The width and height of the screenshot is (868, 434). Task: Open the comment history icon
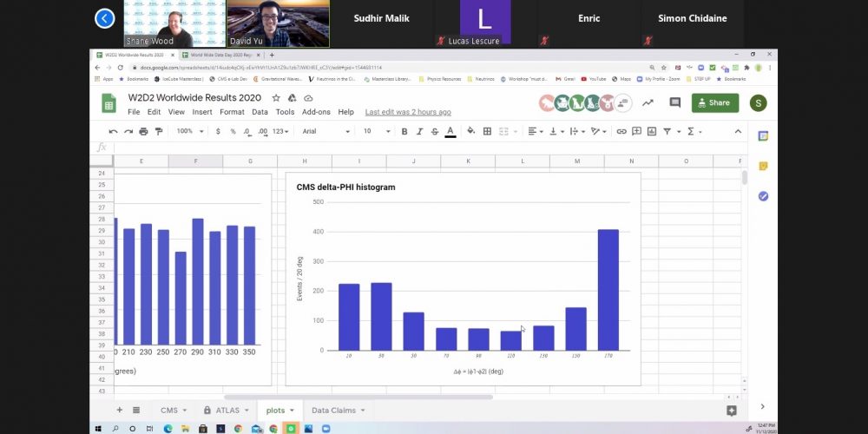pos(674,102)
